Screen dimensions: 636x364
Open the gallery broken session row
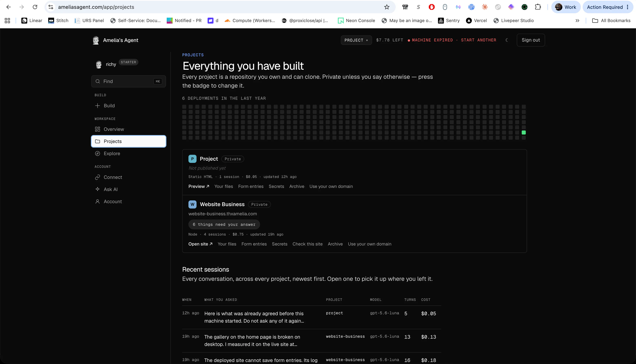coord(312,340)
